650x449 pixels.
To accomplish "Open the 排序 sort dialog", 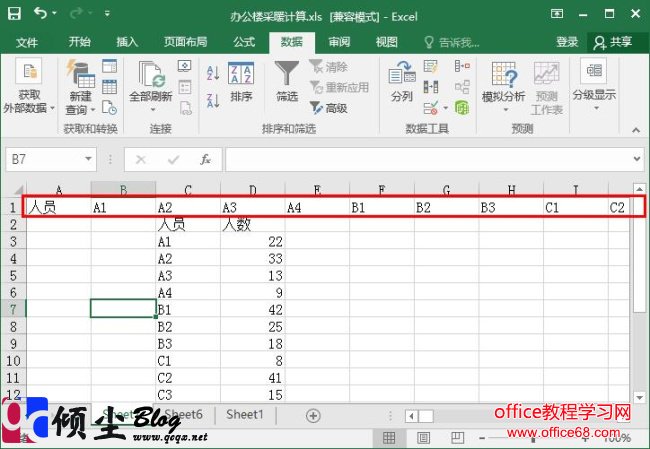I will pyautogui.click(x=241, y=82).
